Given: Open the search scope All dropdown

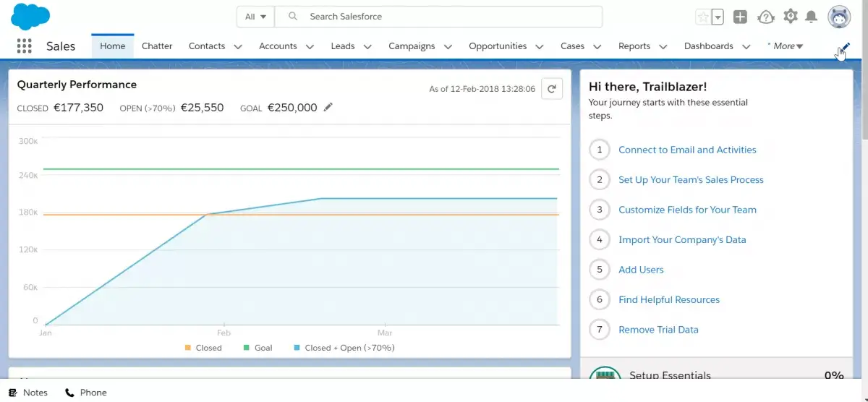Looking at the screenshot, I should [x=256, y=17].
